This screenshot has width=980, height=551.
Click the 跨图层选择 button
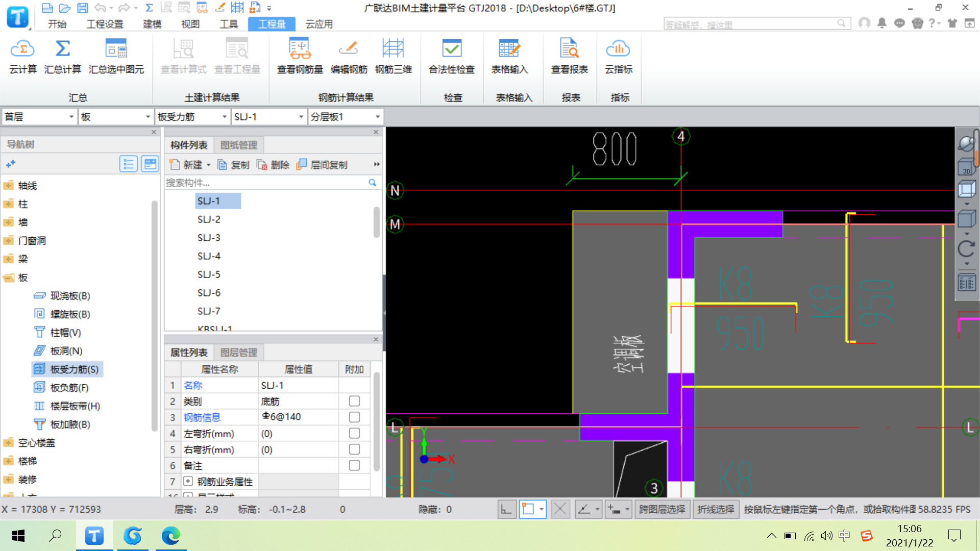(662, 509)
